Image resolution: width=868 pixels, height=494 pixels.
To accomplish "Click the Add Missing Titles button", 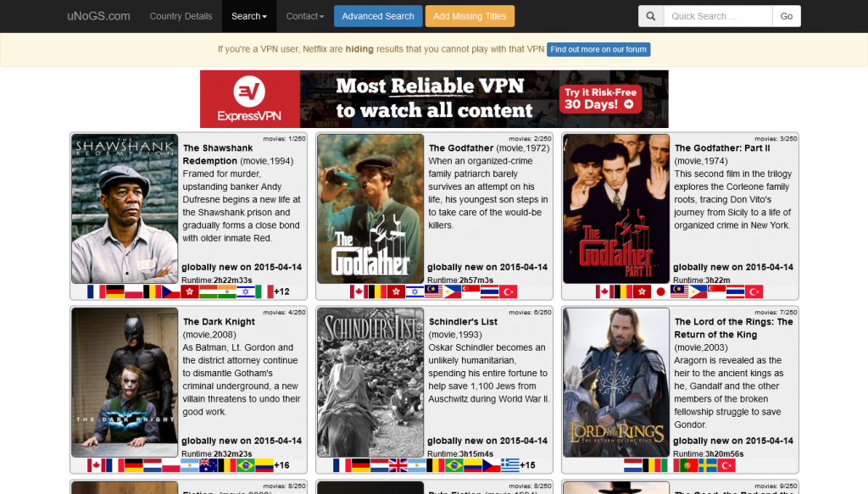I will pos(470,16).
